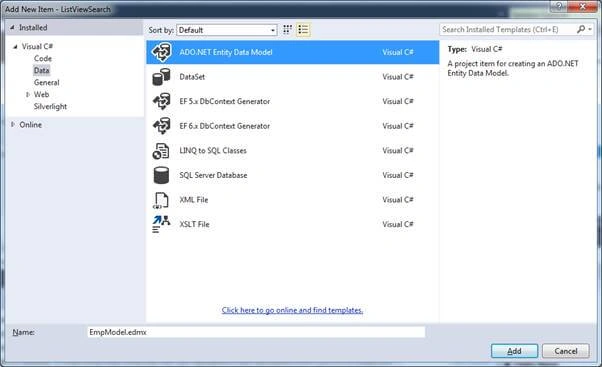The height and width of the screenshot is (367, 602).
Task: Select the Online templates node
Action: click(x=31, y=125)
